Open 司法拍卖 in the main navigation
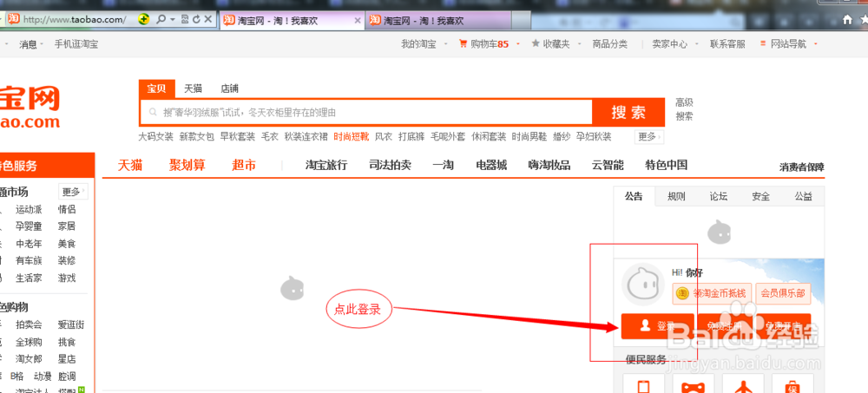Viewport: 868px width, 393px height. [391, 165]
